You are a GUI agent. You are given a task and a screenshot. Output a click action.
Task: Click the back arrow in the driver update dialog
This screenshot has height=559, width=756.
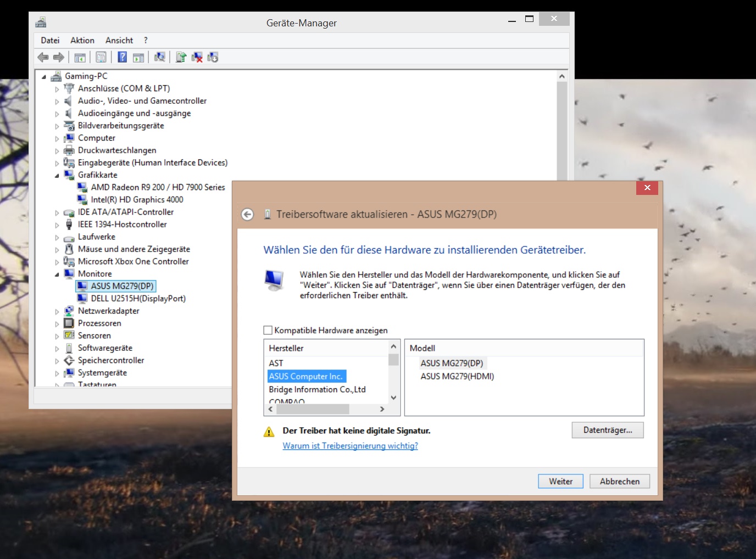point(248,214)
